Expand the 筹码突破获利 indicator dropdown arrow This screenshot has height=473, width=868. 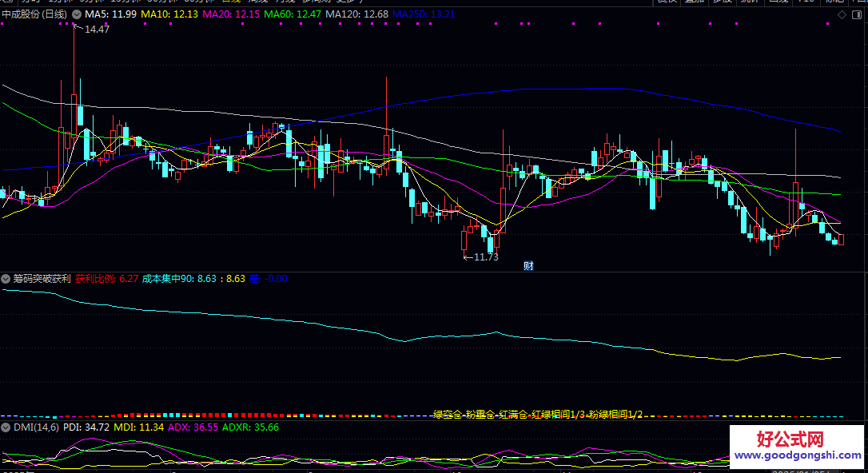click(x=6, y=279)
